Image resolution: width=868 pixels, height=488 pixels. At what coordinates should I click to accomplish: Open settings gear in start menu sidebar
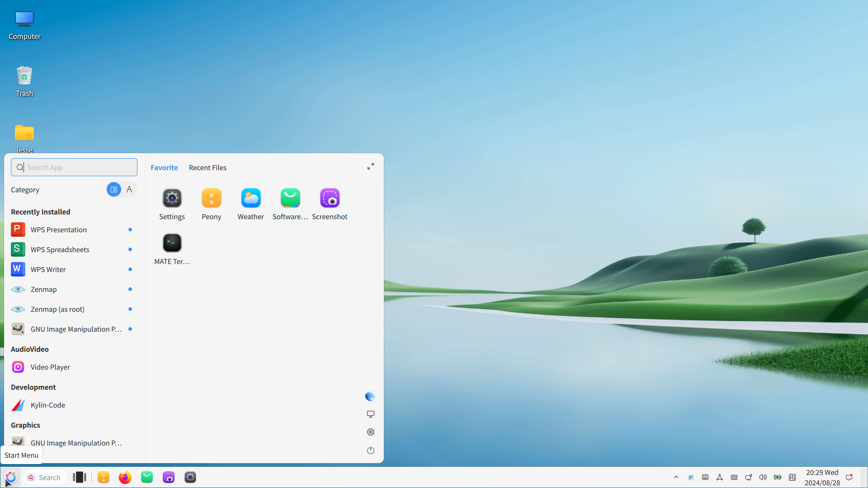[371, 432]
